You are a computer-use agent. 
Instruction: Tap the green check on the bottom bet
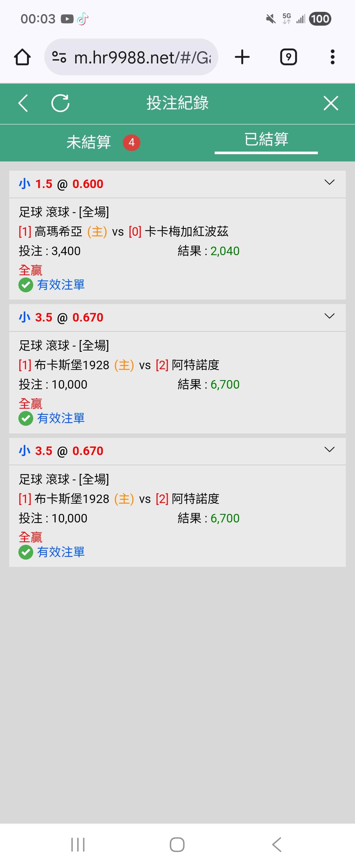(26, 552)
